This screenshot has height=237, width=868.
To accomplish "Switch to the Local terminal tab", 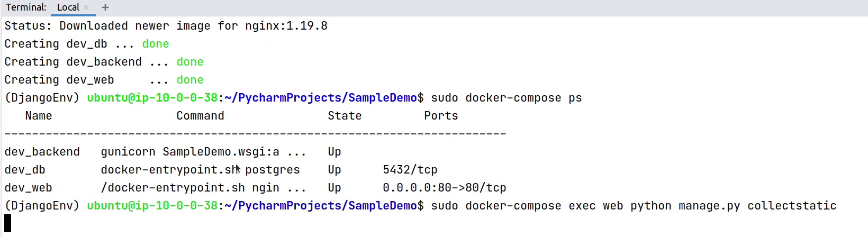I will [68, 7].
